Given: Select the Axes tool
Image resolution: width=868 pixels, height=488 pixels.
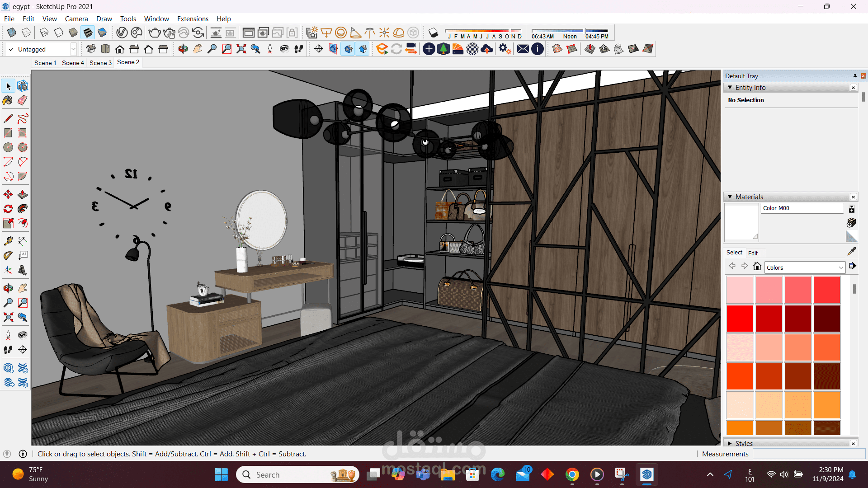Looking at the screenshot, I should 8,270.
